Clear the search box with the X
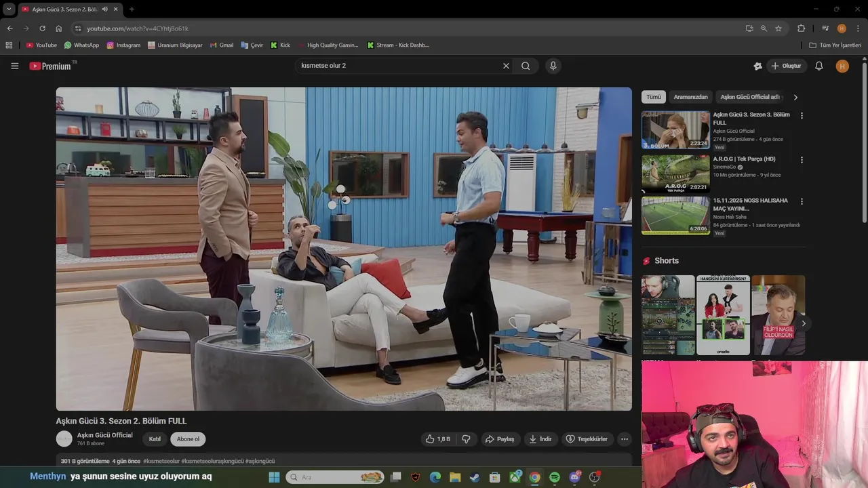Image resolution: width=868 pixels, height=488 pixels. (506, 66)
